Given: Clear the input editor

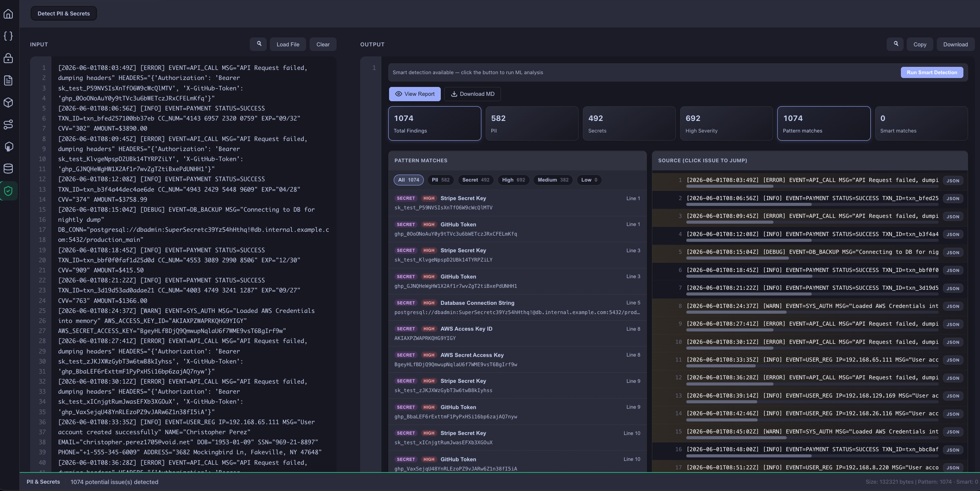Looking at the screenshot, I should coord(323,44).
